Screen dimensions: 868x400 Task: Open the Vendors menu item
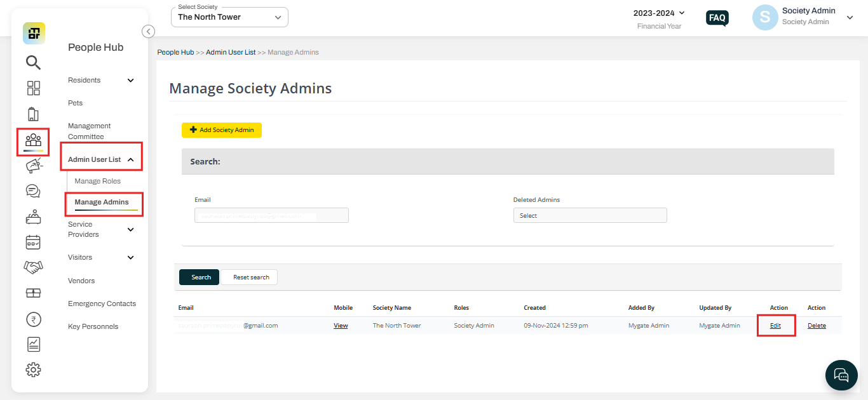(81, 281)
